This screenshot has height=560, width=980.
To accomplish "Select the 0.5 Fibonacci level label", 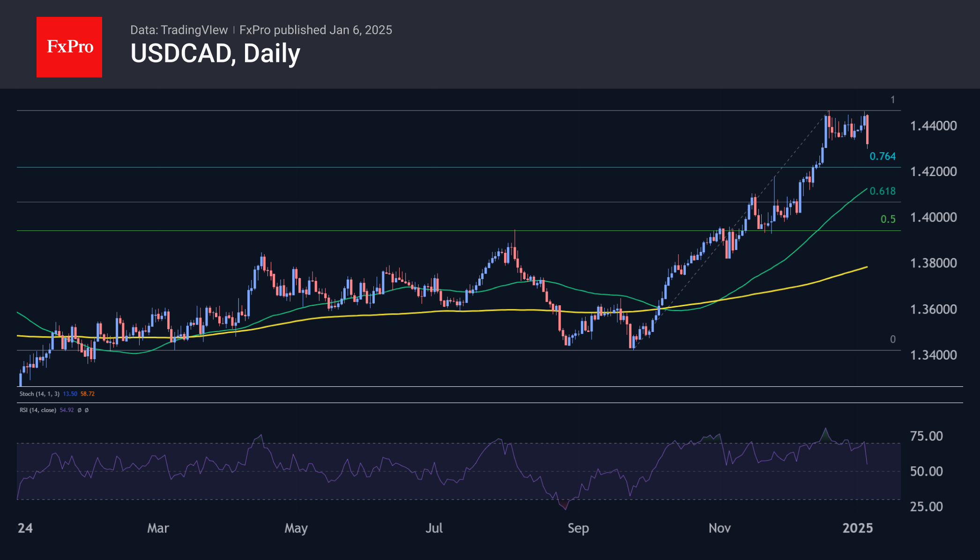I will pos(887,219).
